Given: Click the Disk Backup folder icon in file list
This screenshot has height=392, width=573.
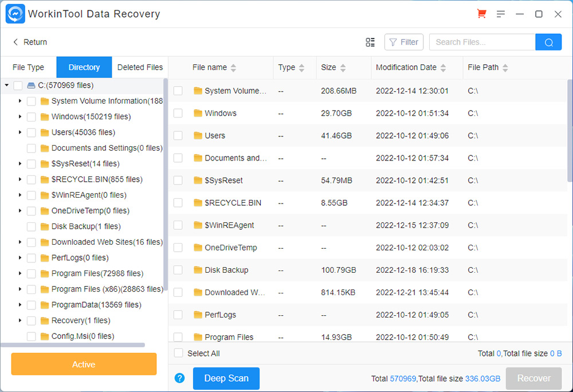Looking at the screenshot, I should pyautogui.click(x=198, y=270).
